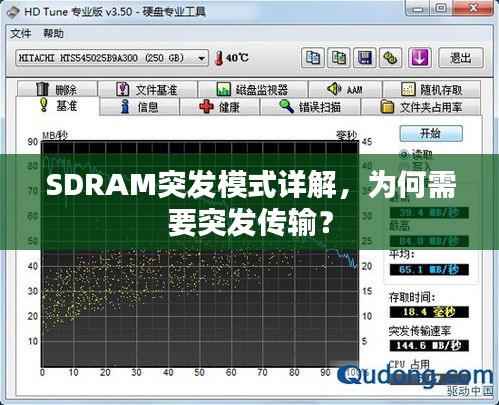Switch to the 删除 tab
This screenshot has height=405, width=499.
click(57, 89)
